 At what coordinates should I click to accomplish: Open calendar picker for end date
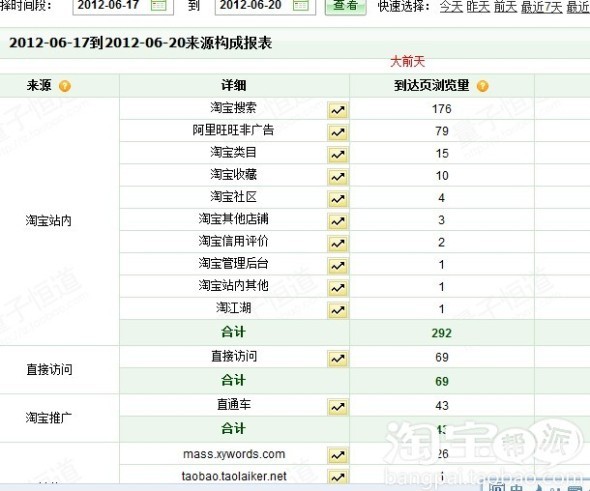pos(301,5)
